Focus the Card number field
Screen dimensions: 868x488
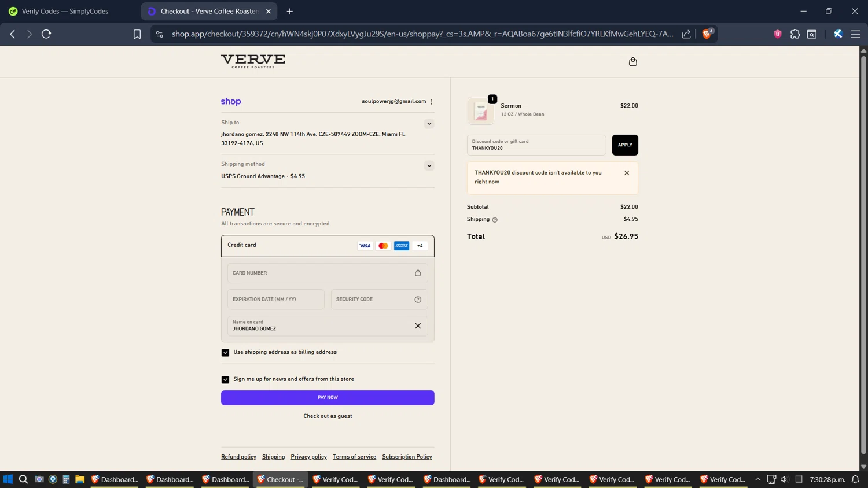[x=328, y=273]
